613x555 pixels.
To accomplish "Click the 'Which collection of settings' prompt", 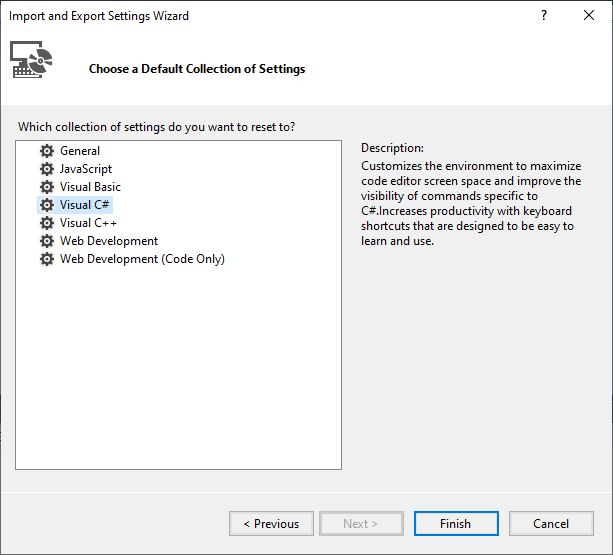I will 156,127.
